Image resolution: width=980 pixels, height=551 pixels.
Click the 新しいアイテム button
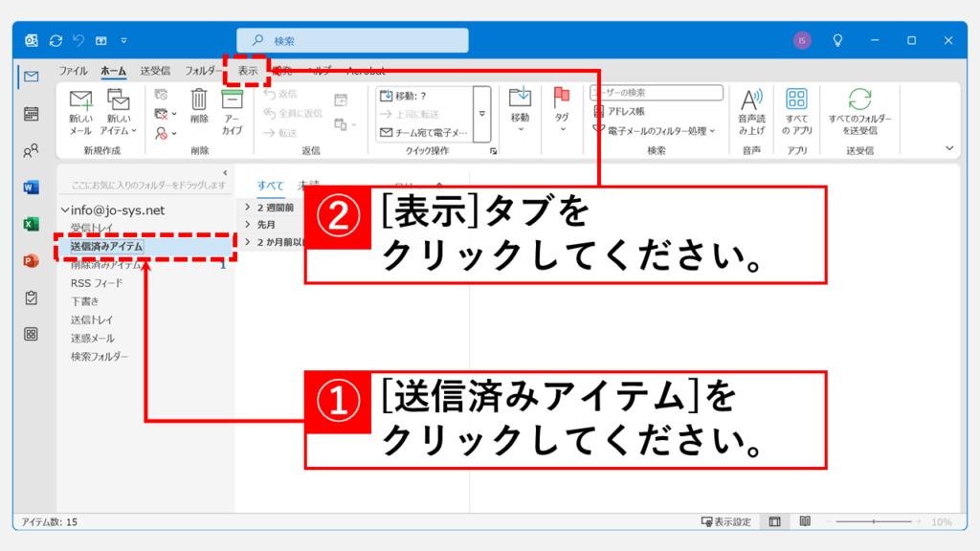[118, 113]
